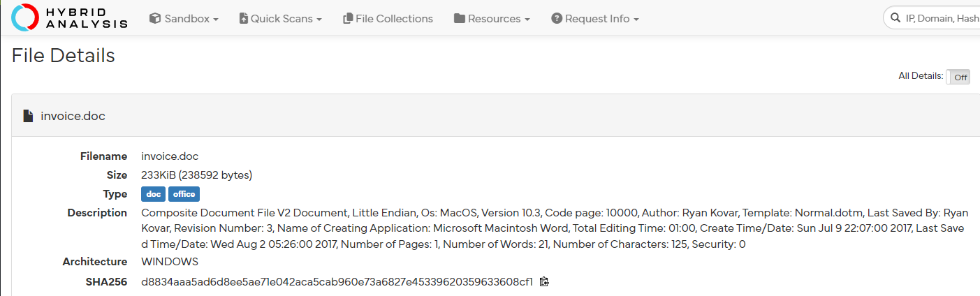Toggle the All Details switch on
980x296 pixels.
pos(958,77)
